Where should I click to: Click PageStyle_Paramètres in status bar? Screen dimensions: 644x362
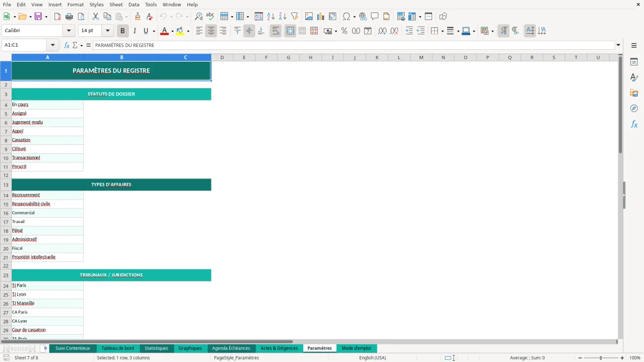click(236, 358)
